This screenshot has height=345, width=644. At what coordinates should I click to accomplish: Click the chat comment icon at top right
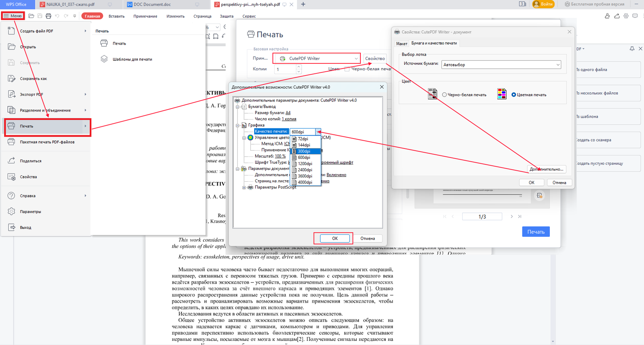(635, 16)
